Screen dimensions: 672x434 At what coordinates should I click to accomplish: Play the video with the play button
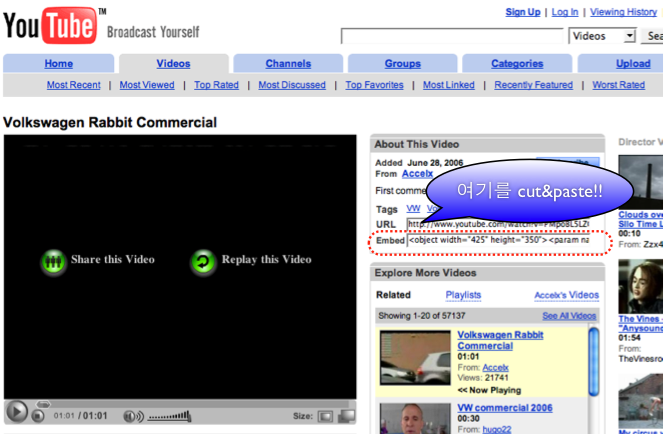click(x=16, y=412)
